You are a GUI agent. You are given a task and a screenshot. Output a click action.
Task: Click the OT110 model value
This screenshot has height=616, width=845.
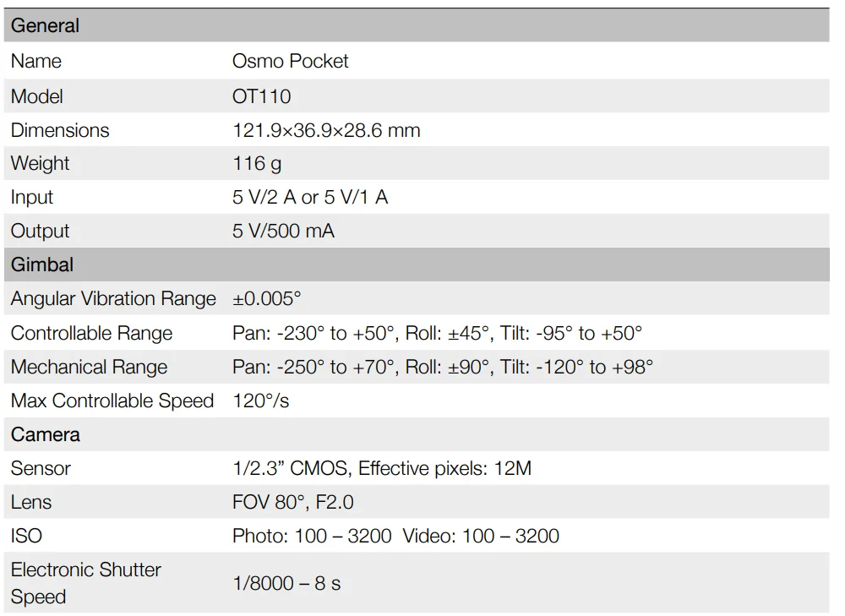pyautogui.click(x=261, y=96)
